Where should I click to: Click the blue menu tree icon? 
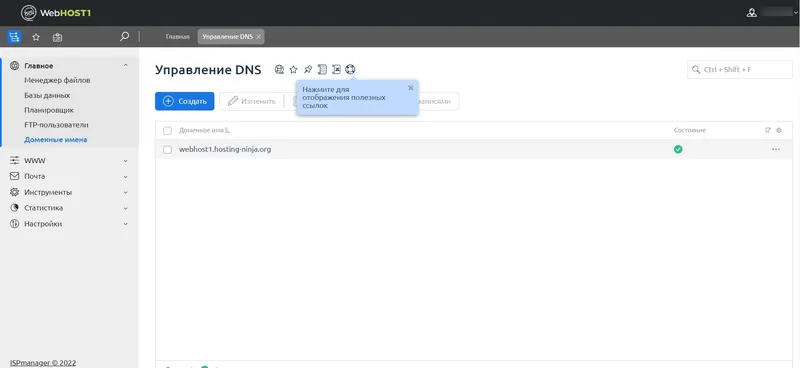[x=14, y=37]
